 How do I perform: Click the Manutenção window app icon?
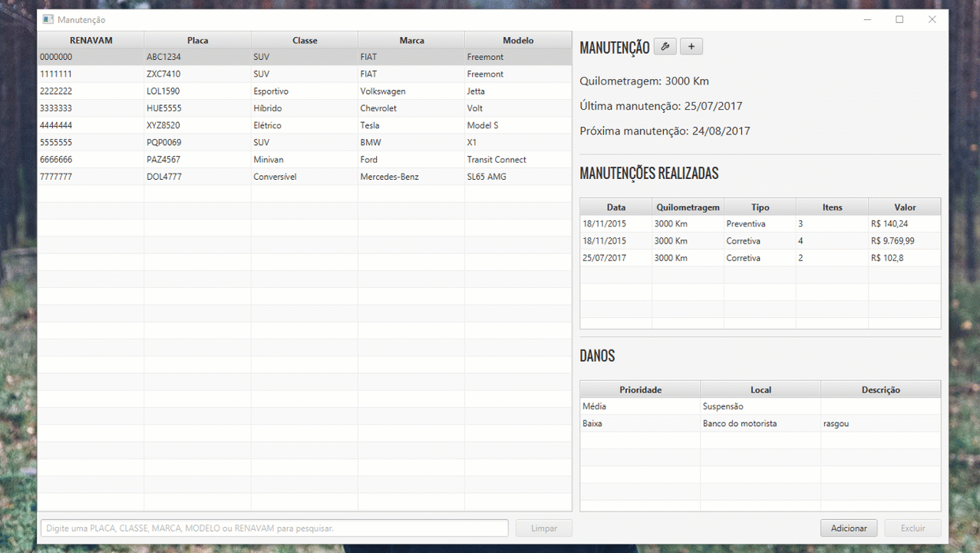pyautogui.click(x=48, y=19)
